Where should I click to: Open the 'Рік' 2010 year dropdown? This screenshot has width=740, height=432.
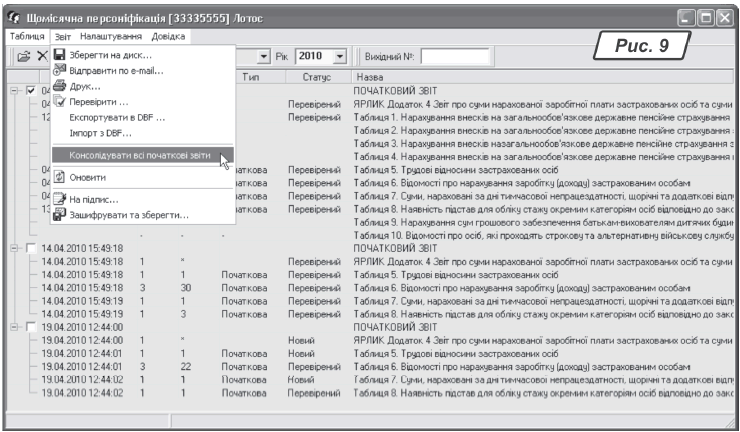[x=339, y=57]
